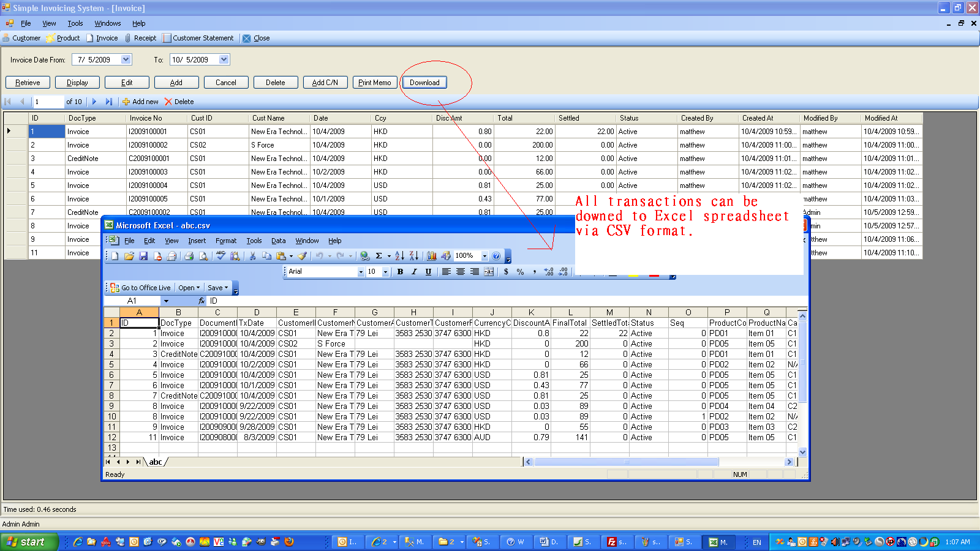Image resolution: width=980 pixels, height=551 pixels.
Task: Open the Data menu in Excel
Action: 279,241
